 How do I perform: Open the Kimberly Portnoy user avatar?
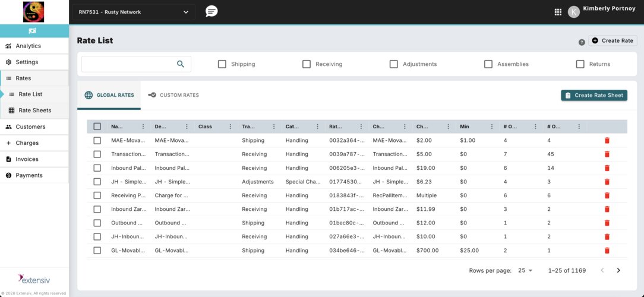pyautogui.click(x=573, y=12)
